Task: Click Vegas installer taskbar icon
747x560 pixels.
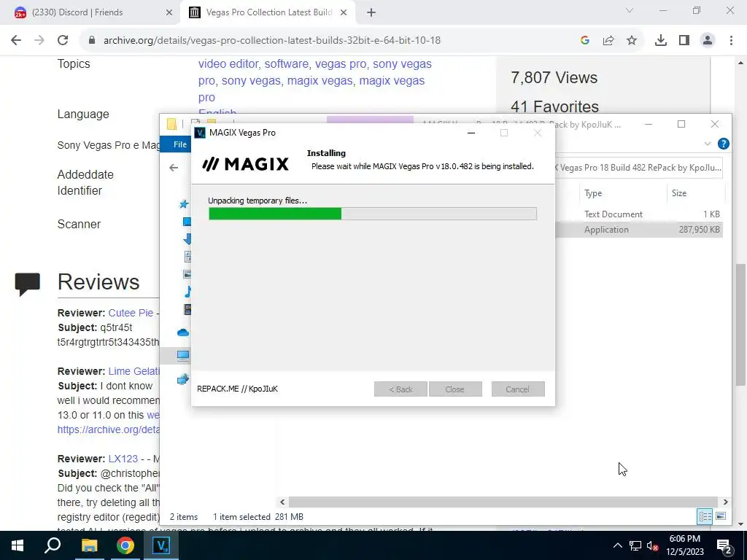Action: [x=161, y=545]
